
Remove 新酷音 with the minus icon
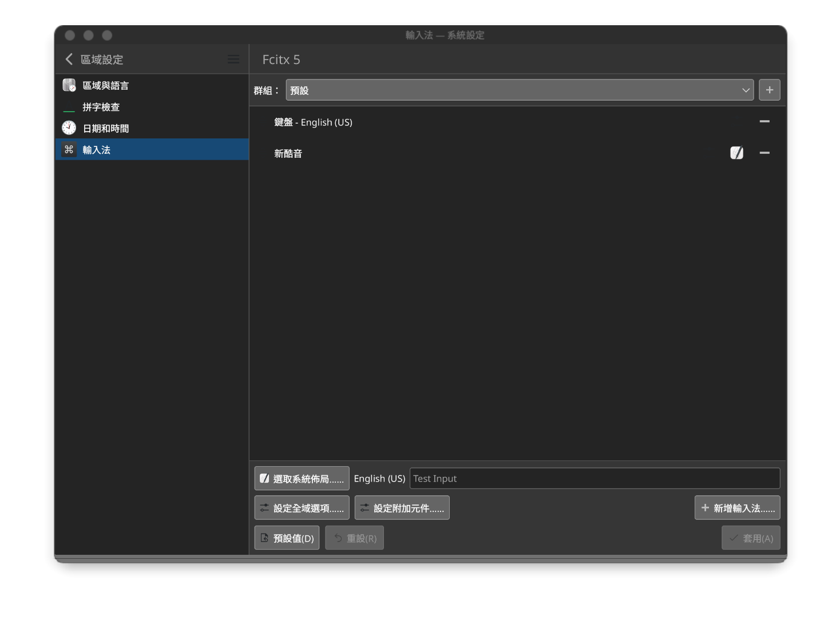pyautogui.click(x=764, y=153)
